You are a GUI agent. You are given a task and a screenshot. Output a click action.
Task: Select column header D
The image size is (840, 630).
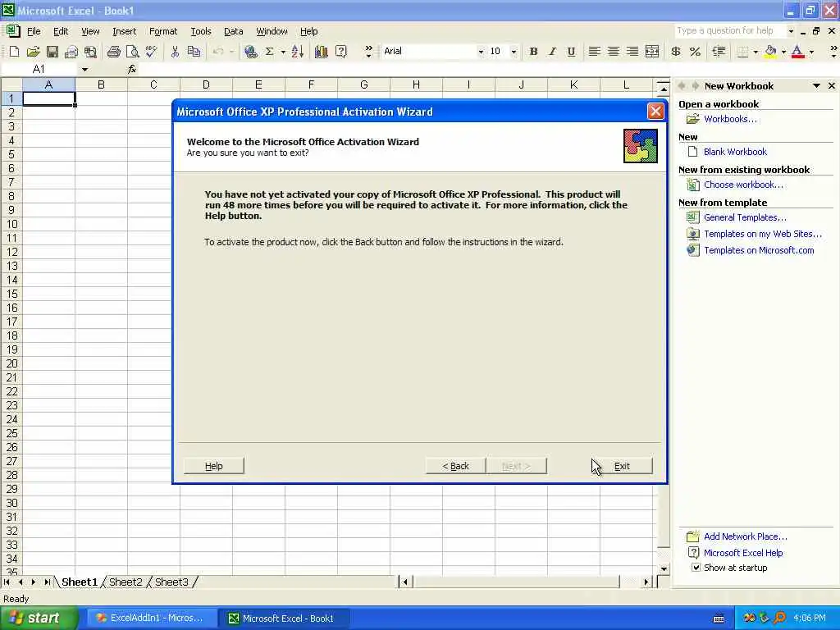(x=206, y=84)
